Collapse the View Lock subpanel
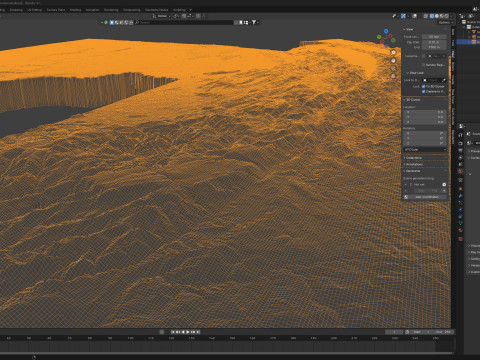The image size is (480, 360). pyautogui.click(x=415, y=73)
